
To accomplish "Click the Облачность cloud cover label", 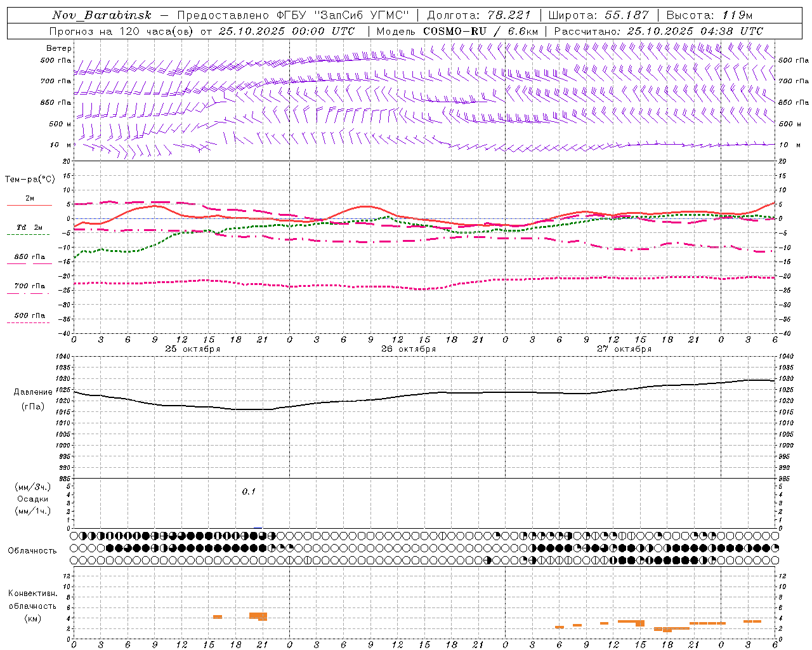I will pyautogui.click(x=32, y=550).
